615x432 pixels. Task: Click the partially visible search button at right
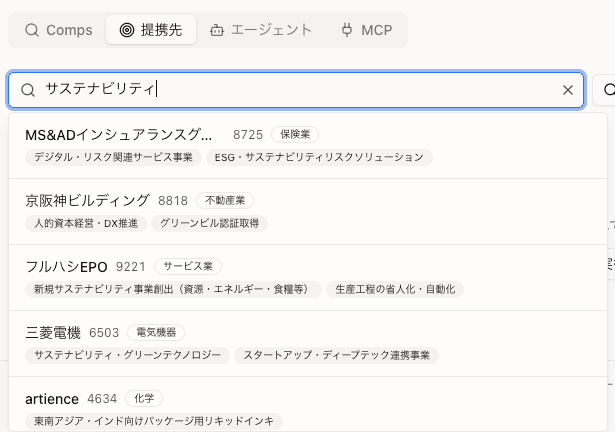(604, 90)
